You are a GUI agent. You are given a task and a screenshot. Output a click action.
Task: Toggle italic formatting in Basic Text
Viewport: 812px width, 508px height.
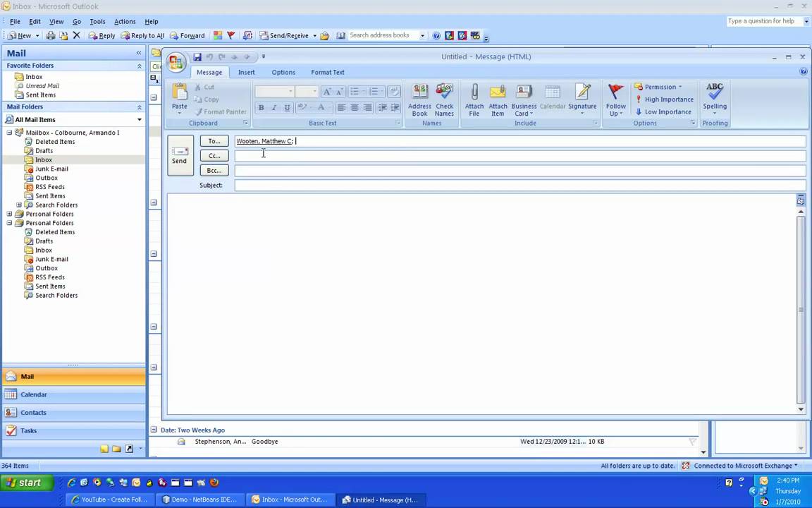[x=274, y=108]
